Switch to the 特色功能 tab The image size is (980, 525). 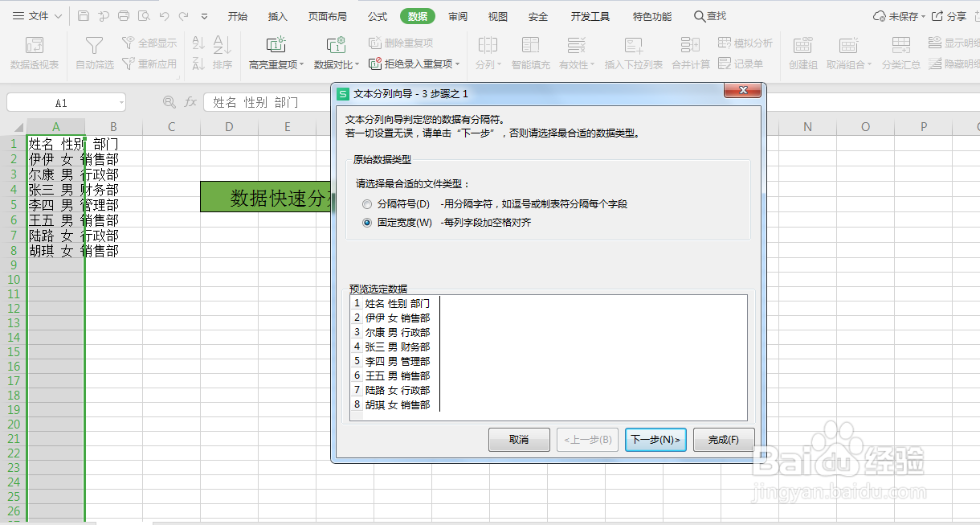(x=652, y=16)
